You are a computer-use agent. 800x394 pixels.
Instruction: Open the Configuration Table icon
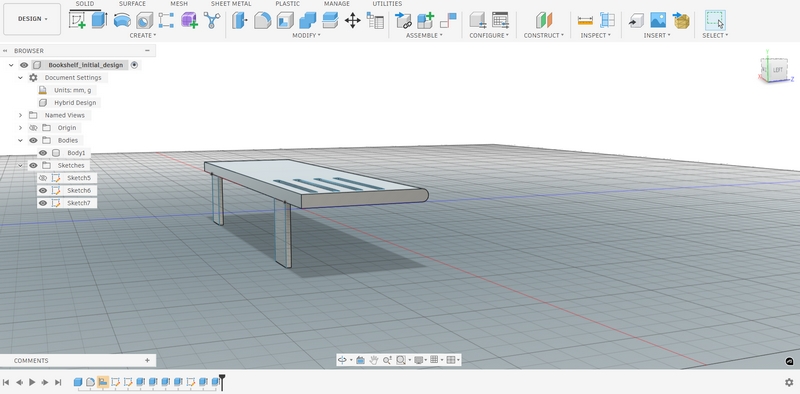tap(500, 20)
